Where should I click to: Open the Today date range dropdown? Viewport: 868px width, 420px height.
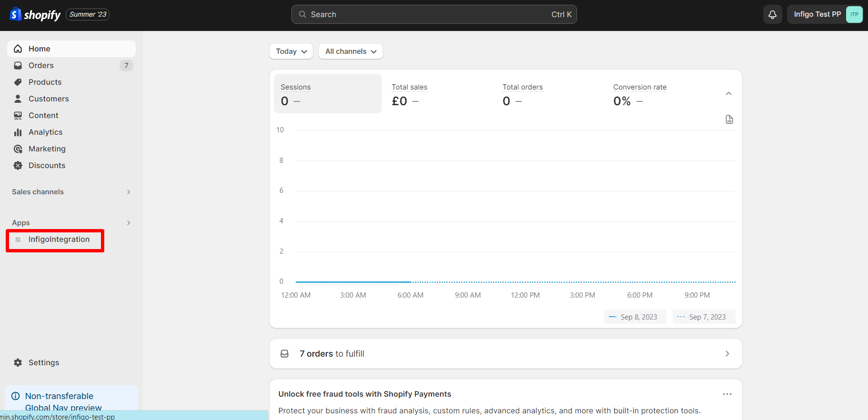(291, 51)
